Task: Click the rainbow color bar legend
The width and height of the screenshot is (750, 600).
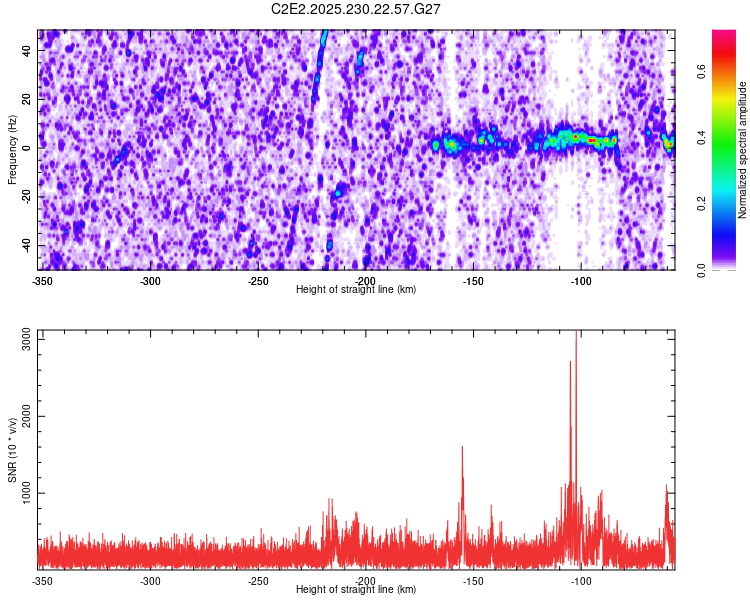Action: tap(724, 150)
